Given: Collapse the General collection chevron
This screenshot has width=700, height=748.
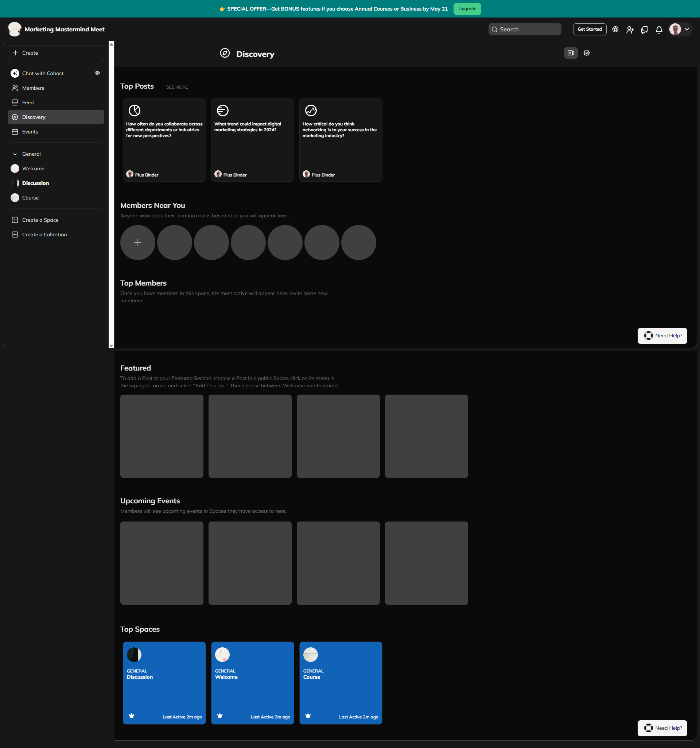Looking at the screenshot, I should pos(15,154).
